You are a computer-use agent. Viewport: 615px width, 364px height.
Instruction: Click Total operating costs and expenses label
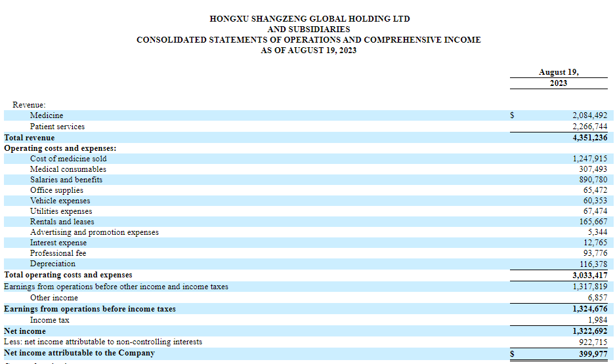(68, 275)
